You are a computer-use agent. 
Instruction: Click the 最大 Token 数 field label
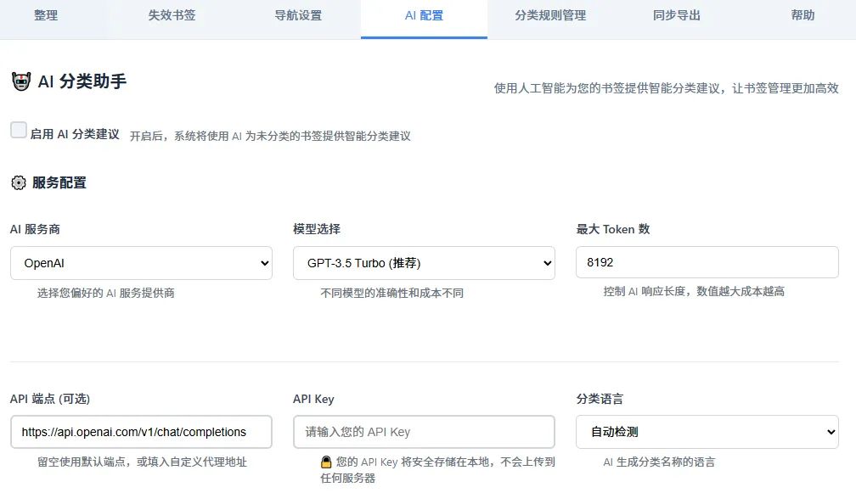coord(613,229)
